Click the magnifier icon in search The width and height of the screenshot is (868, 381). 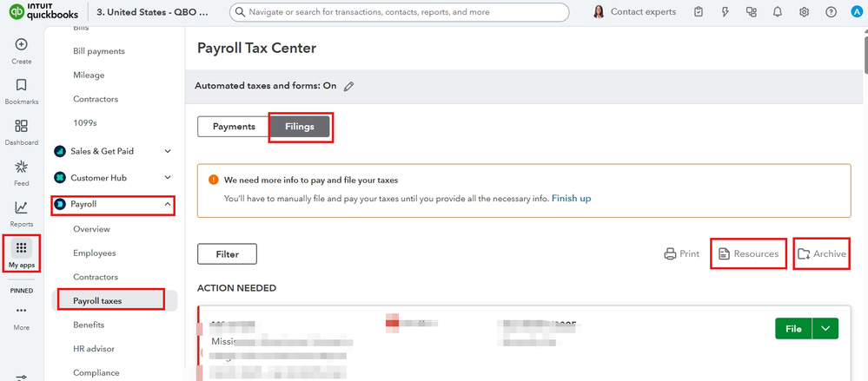pos(240,11)
